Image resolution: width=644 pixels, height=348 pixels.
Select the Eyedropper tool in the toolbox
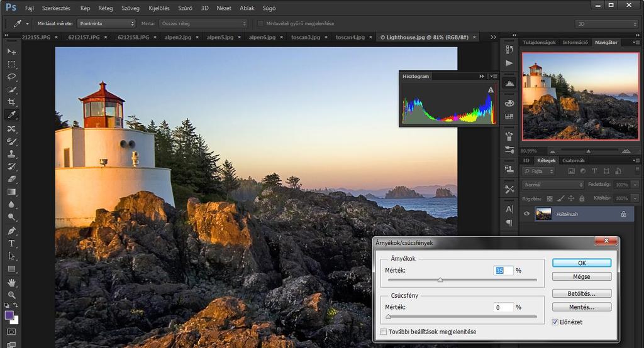click(x=11, y=115)
